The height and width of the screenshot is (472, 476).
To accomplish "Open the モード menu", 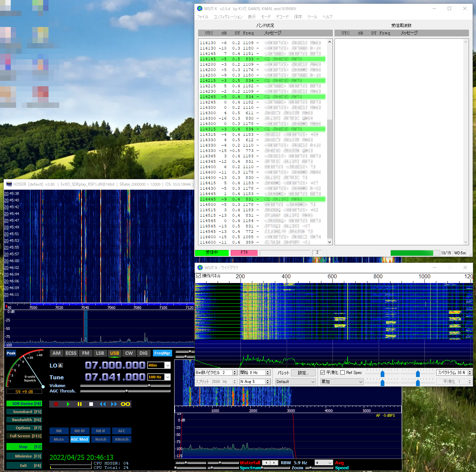I will [x=266, y=17].
